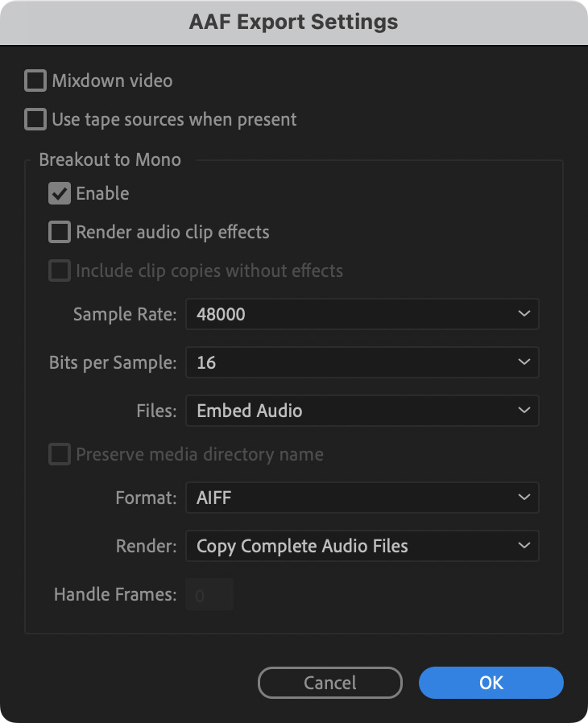Image resolution: width=588 pixels, height=723 pixels.
Task: Click the Enable label text
Action: coord(102,193)
